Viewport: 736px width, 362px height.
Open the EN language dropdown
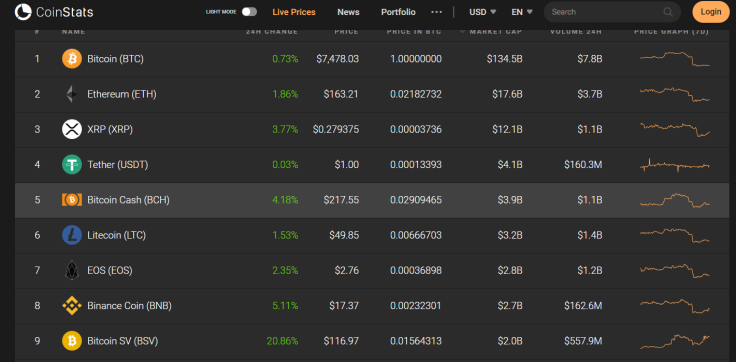tap(522, 12)
